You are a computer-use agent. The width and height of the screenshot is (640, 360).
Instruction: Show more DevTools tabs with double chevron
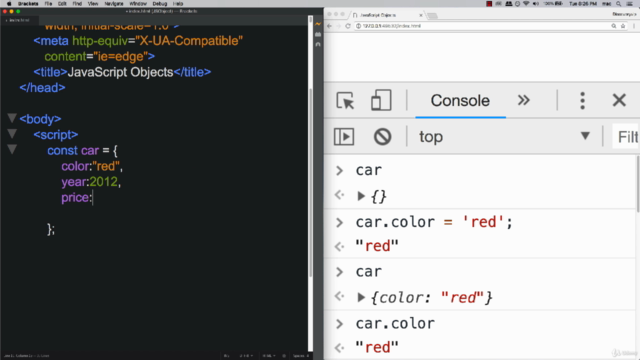(524, 100)
